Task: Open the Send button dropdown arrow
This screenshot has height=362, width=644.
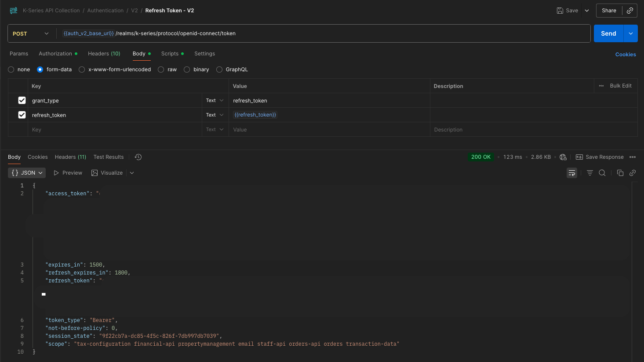Action: (631, 33)
